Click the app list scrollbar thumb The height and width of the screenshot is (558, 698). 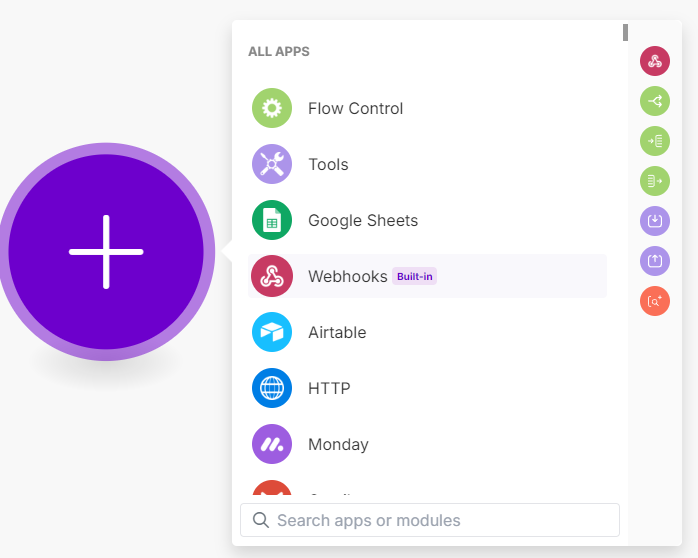(x=625, y=32)
